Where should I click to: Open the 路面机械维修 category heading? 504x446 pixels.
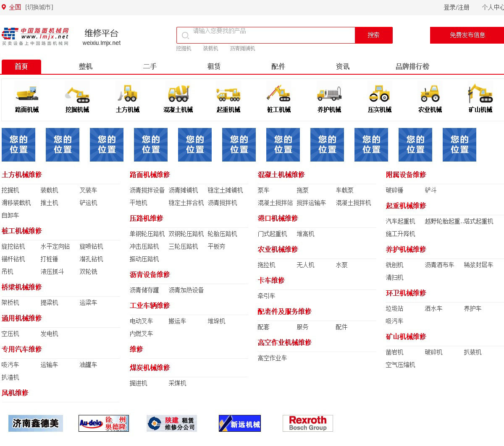[150, 175]
